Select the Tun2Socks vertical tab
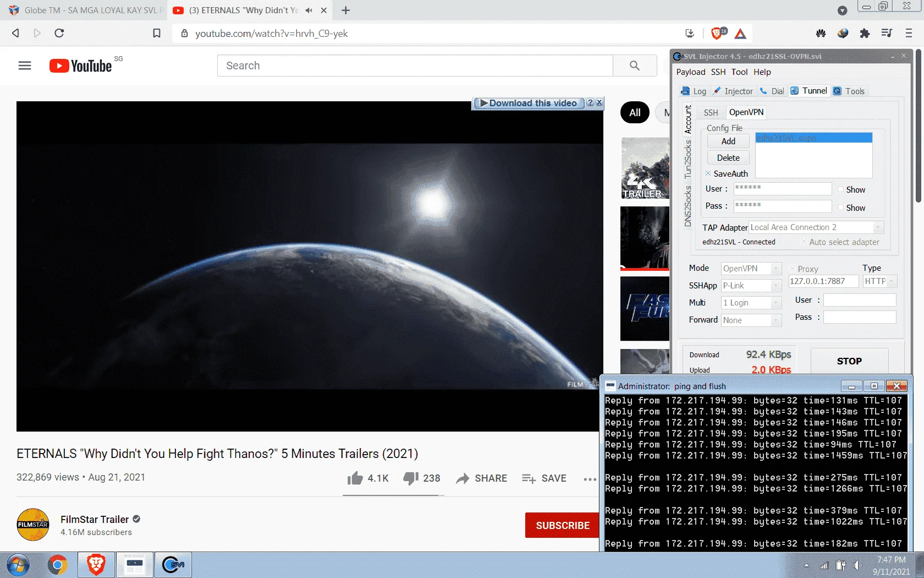 click(x=687, y=160)
